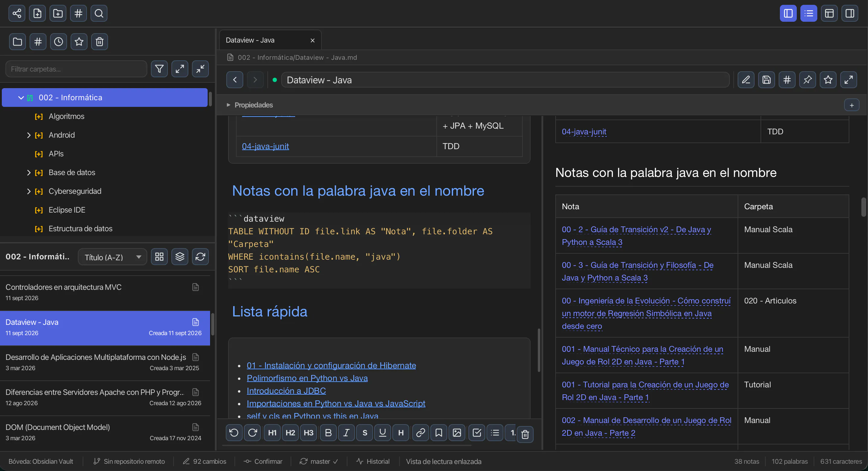Show favorites with the sidebar star icon
This screenshot has width=868, height=471.
pos(79,42)
